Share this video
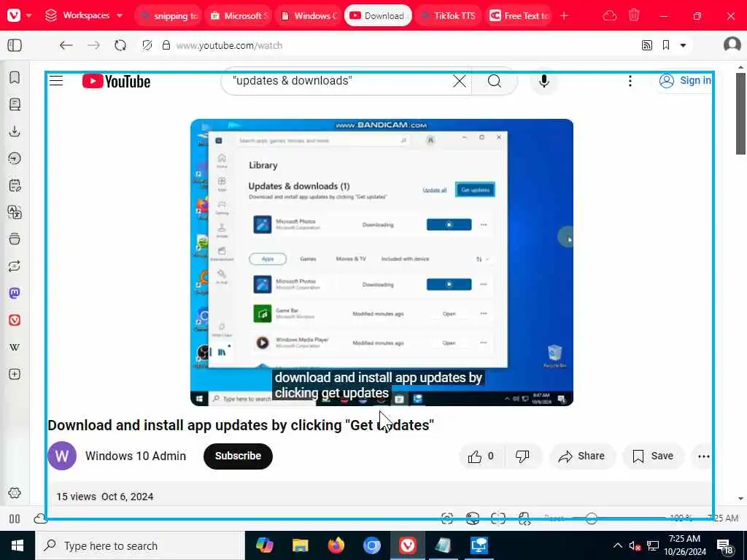 pos(581,456)
